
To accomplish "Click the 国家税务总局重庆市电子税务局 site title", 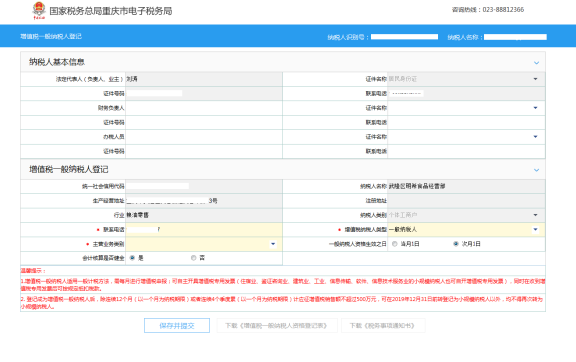I will point(111,11).
